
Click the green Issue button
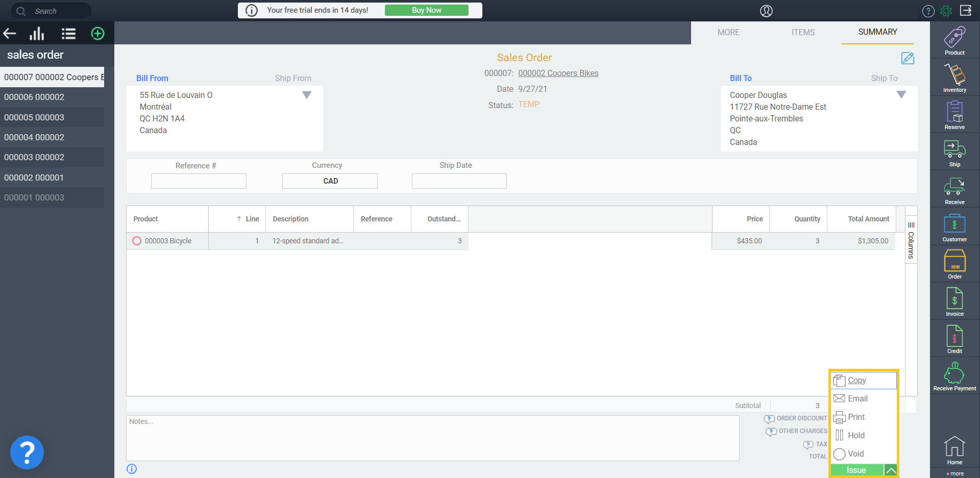pyautogui.click(x=857, y=470)
